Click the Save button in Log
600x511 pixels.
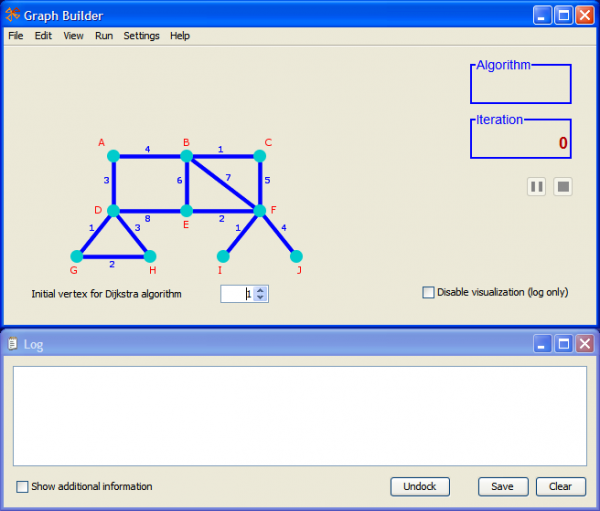pyautogui.click(x=503, y=487)
